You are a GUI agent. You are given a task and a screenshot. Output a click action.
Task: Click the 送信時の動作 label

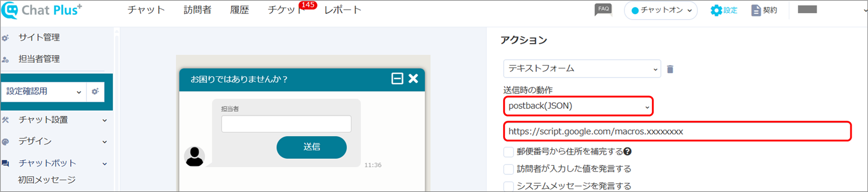point(528,90)
